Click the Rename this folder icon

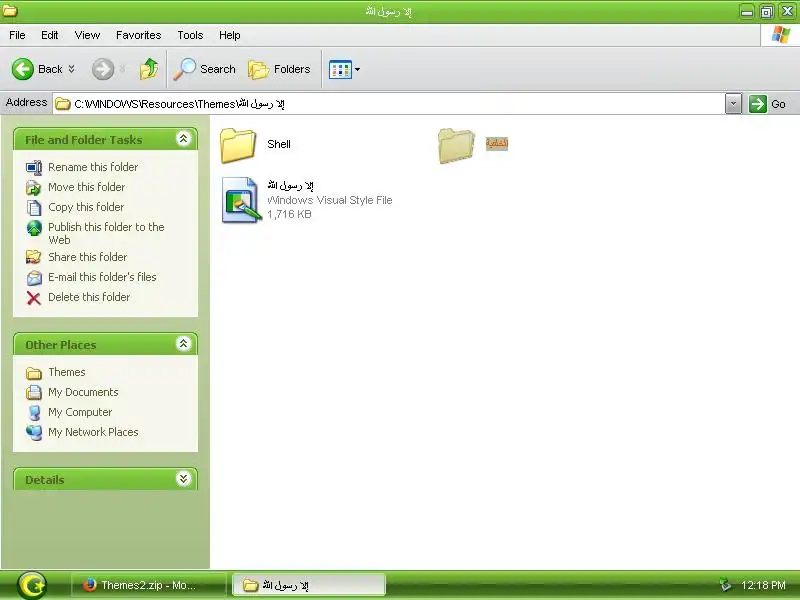pos(34,167)
